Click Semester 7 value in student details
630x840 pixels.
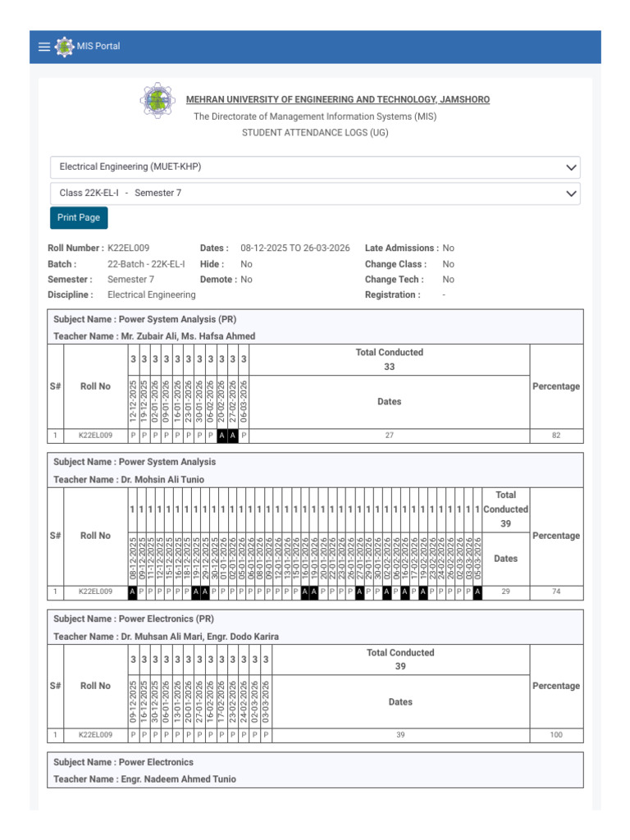pyautogui.click(x=130, y=280)
